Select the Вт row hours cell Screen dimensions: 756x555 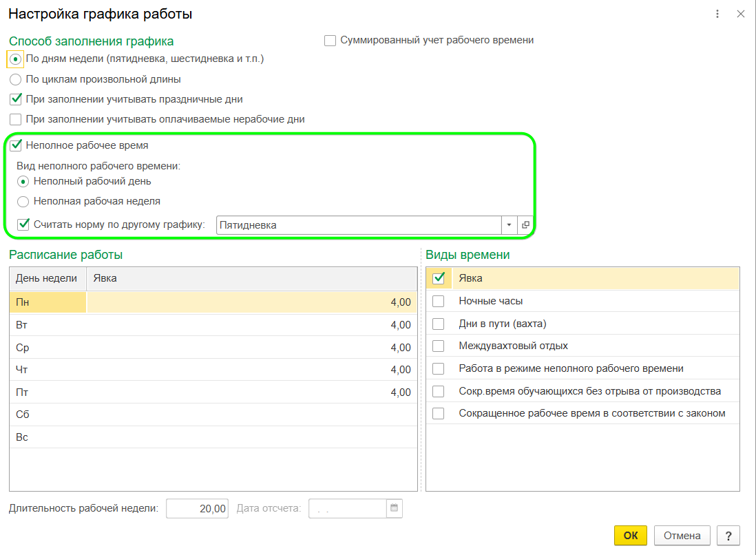251,325
